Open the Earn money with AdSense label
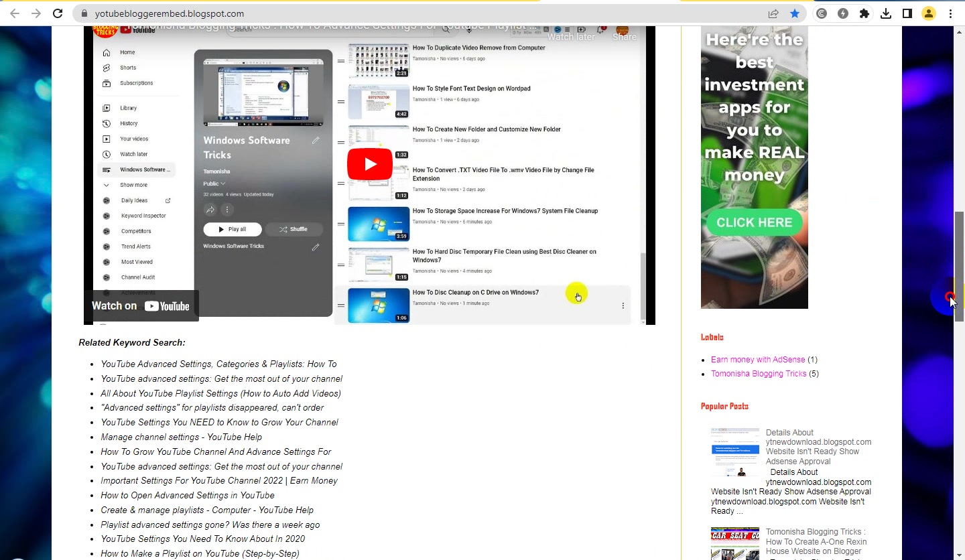The image size is (965, 560). [x=758, y=360]
